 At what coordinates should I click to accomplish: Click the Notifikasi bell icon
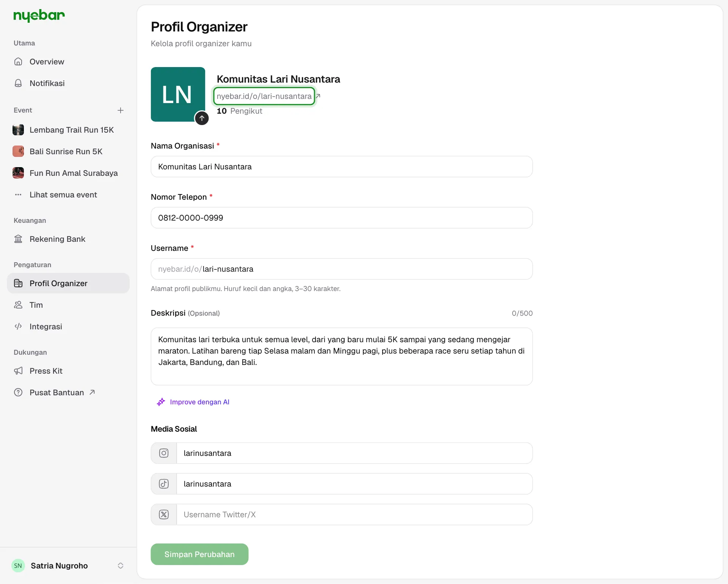tap(18, 83)
